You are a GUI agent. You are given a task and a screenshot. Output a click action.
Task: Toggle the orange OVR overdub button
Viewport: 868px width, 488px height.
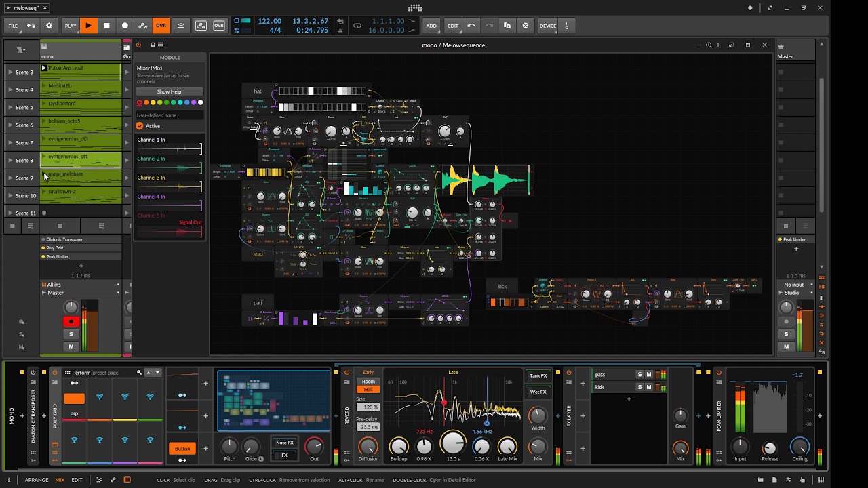(x=161, y=26)
